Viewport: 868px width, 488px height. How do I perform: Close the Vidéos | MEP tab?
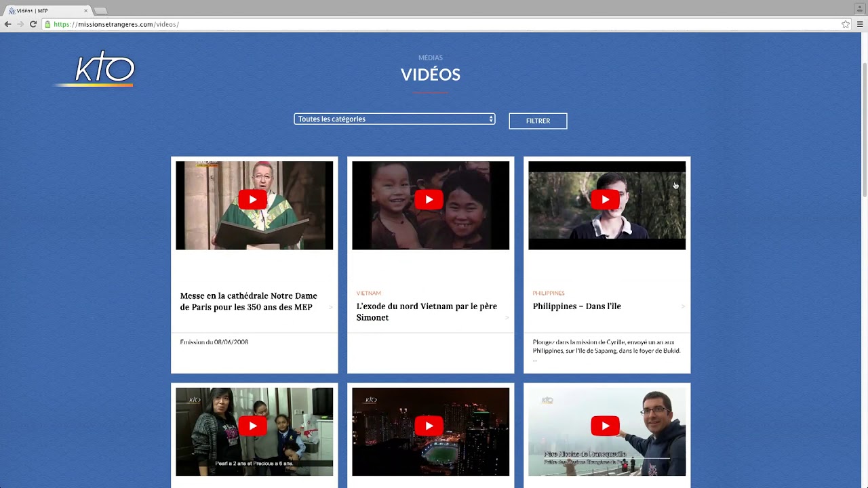click(x=85, y=11)
